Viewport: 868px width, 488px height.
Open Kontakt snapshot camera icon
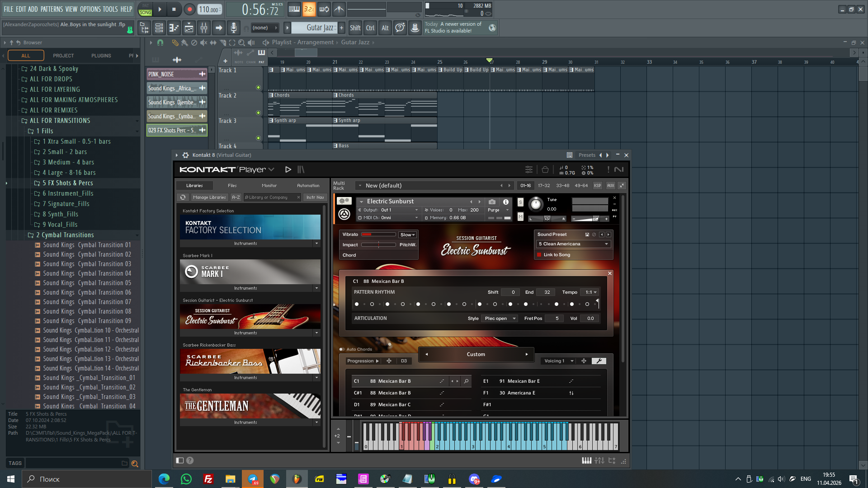click(492, 202)
